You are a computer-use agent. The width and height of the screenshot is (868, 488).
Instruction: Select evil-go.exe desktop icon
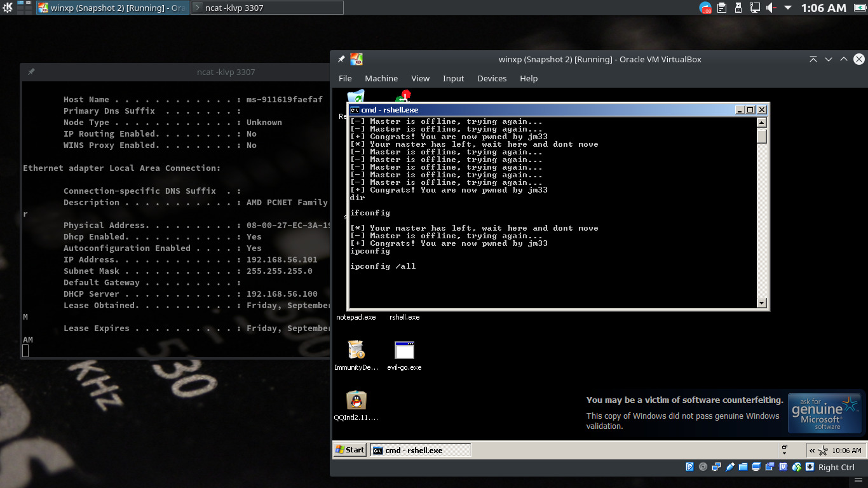tap(404, 350)
